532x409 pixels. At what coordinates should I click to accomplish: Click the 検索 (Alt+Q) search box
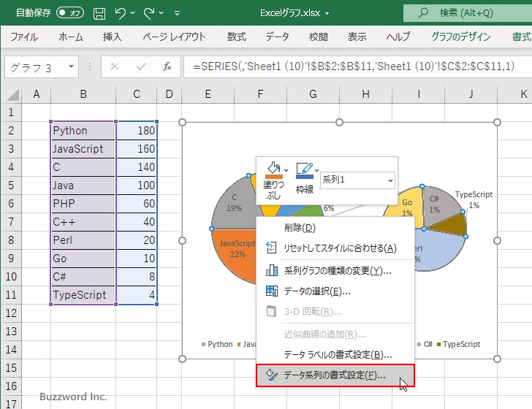click(x=468, y=13)
